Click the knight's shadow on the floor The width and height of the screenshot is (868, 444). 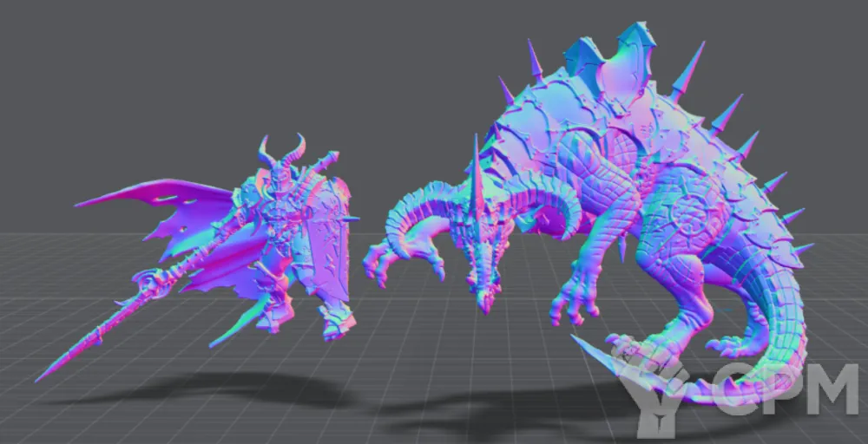point(217,388)
